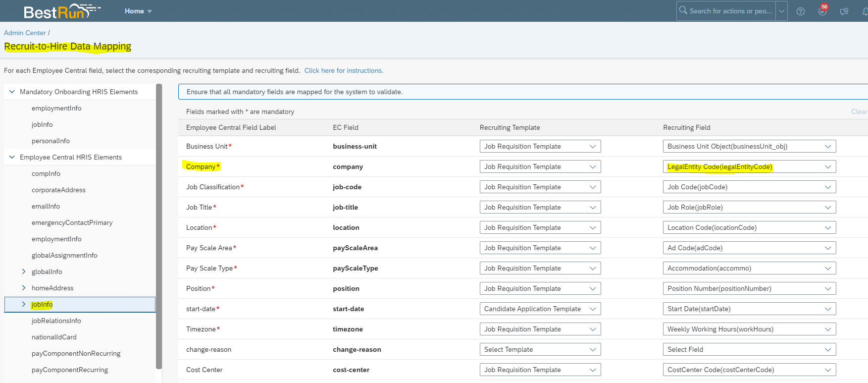
Task: Click the search for actions or people field
Action: coord(731,11)
